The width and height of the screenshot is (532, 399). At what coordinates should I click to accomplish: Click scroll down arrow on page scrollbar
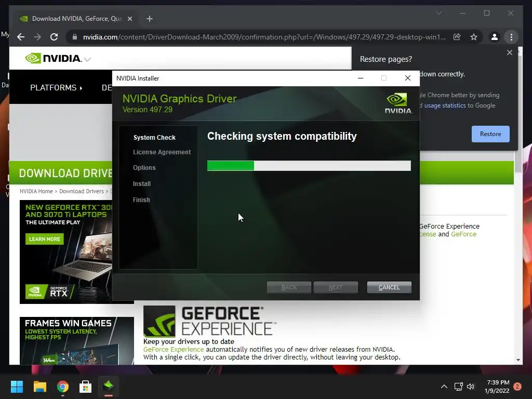(518, 360)
